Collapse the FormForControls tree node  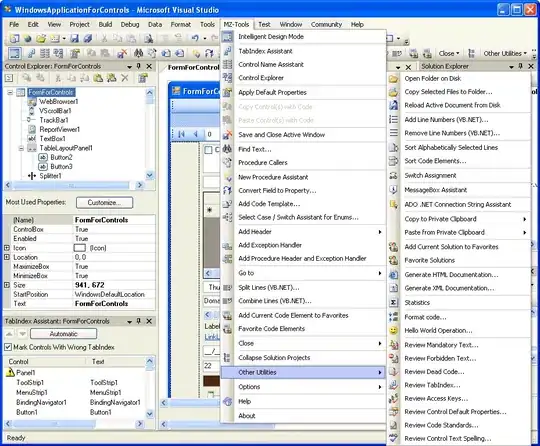10,92
